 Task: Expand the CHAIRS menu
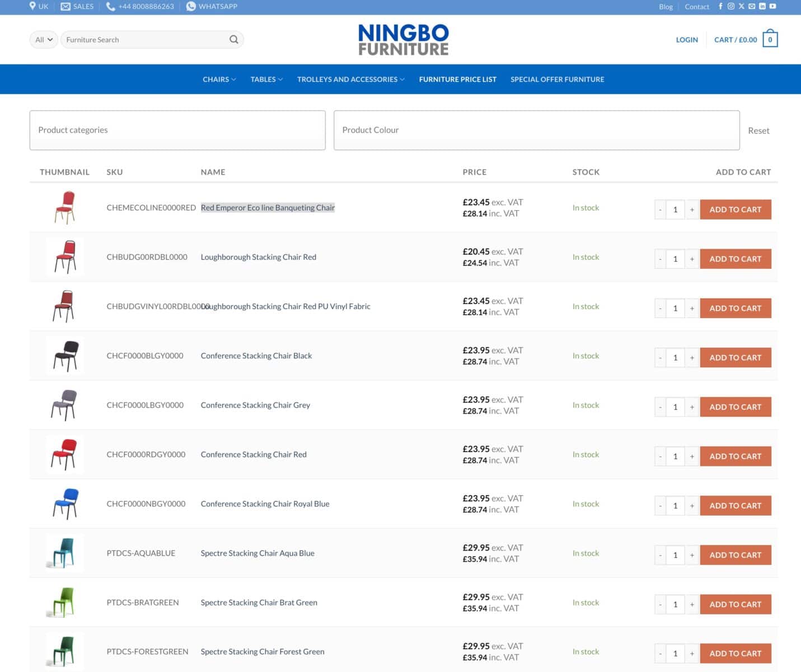[219, 80]
